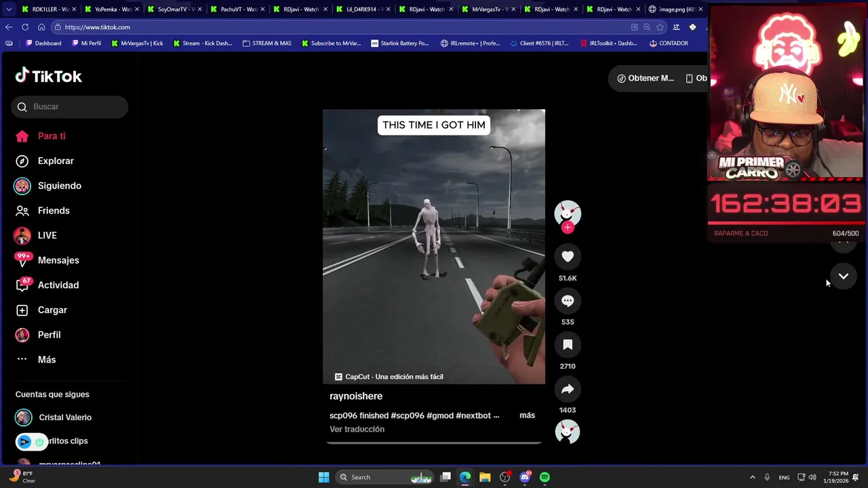868x488 pixels.
Task: Open the video comments
Action: [568, 301]
